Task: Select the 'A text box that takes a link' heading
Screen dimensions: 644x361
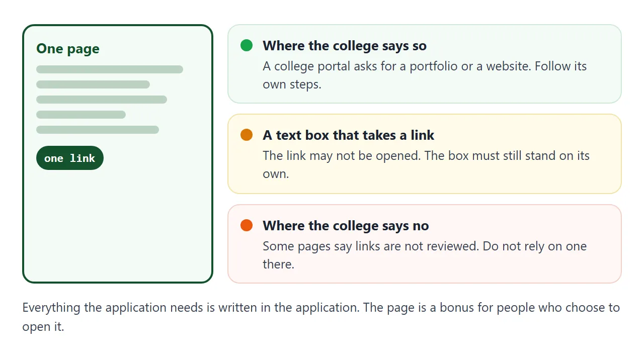Action: (349, 135)
